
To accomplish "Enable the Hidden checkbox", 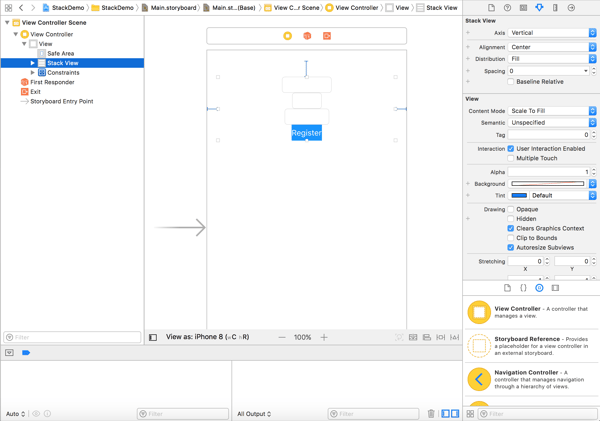I will [511, 219].
